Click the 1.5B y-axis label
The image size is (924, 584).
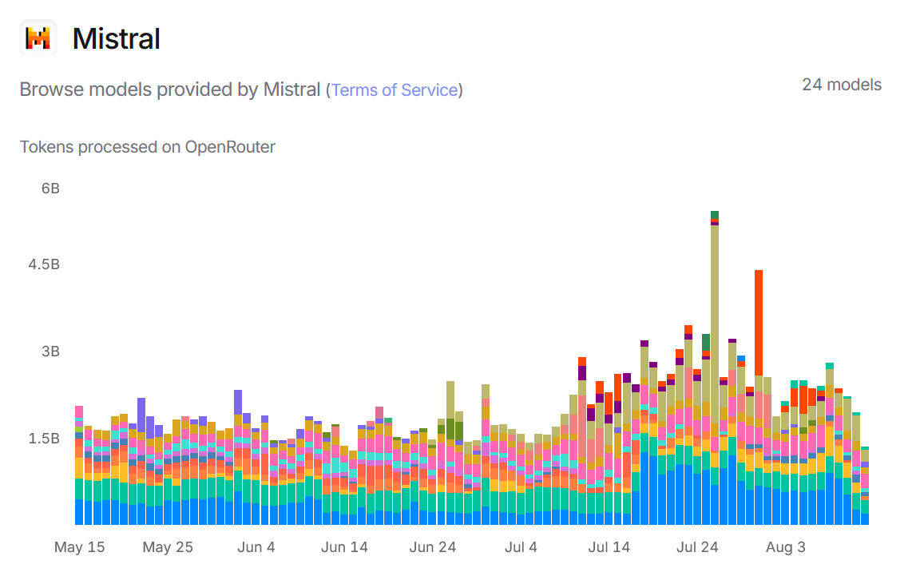click(x=44, y=439)
